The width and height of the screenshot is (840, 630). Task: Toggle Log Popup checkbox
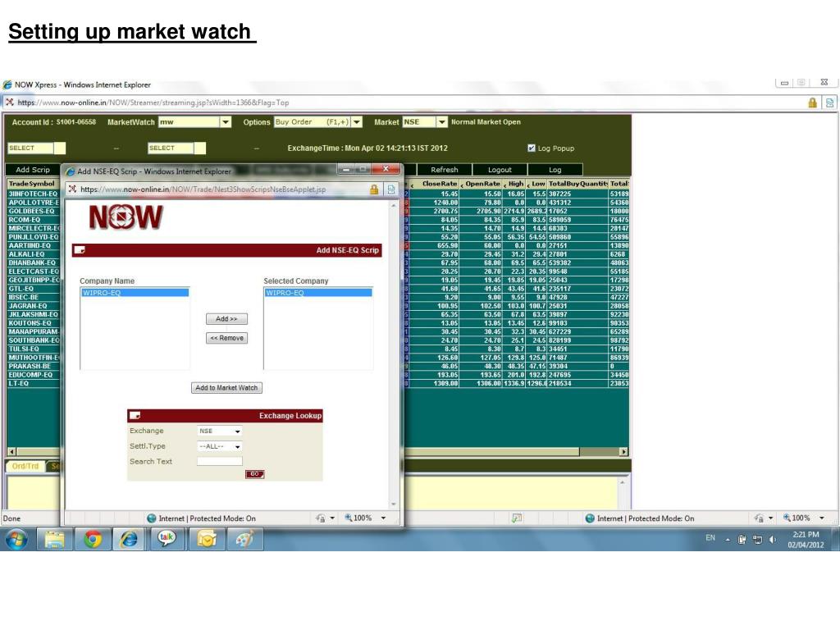[532, 148]
